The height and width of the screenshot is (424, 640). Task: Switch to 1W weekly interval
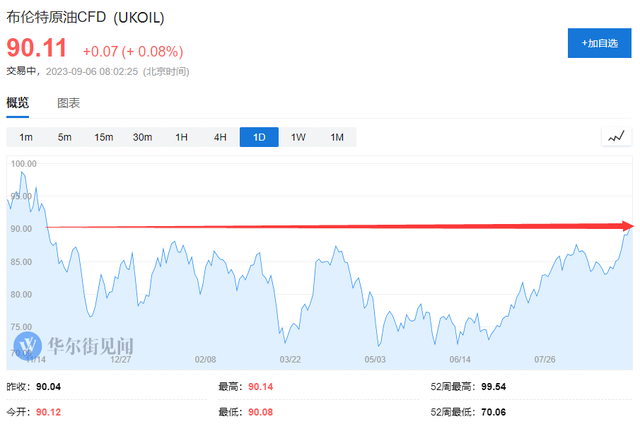(298, 137)
